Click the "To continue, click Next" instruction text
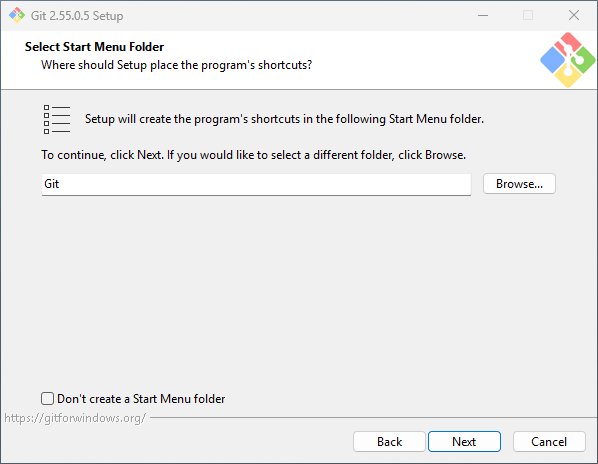598x464 pixels. 254,155
